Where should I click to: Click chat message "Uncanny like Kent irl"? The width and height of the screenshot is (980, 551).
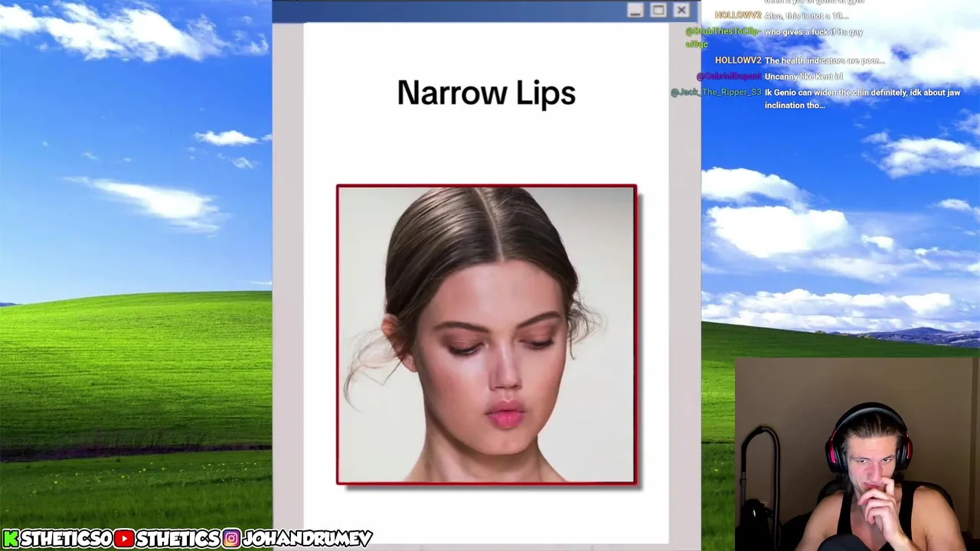tap(803, 77)
